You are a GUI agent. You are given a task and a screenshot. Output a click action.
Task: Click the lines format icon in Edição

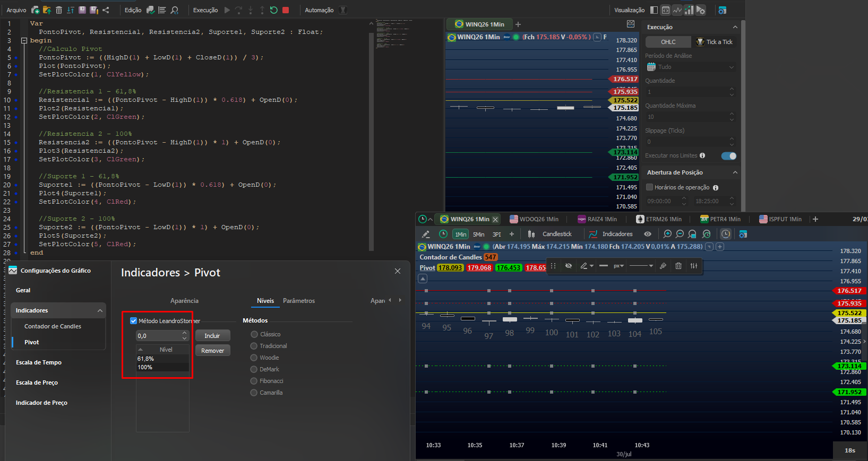click(x=162, y=10)
